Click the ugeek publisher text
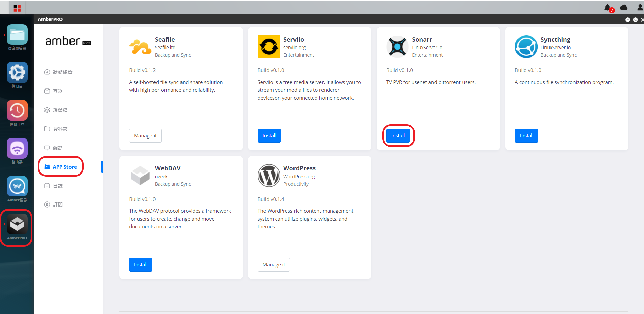Viewport: 644px width, 314px height. click(161, 177)
